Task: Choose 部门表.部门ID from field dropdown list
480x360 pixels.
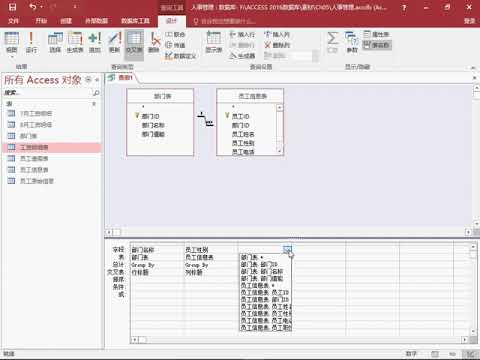Action: pyautogui.click(x=265, y=264)
